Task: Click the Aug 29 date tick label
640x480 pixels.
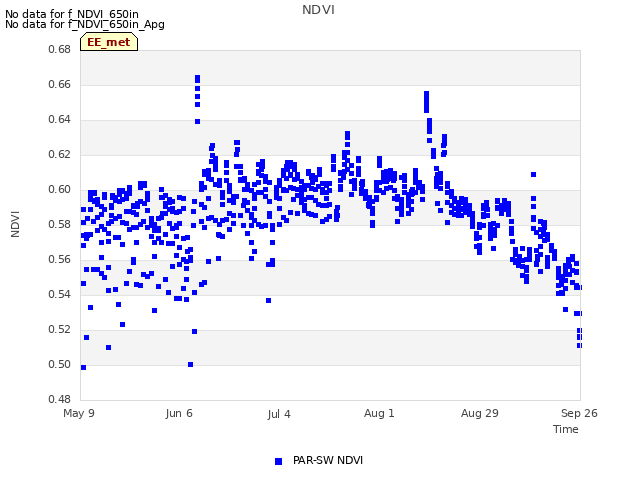Action: pyautogui.click(x=480, y=413)
